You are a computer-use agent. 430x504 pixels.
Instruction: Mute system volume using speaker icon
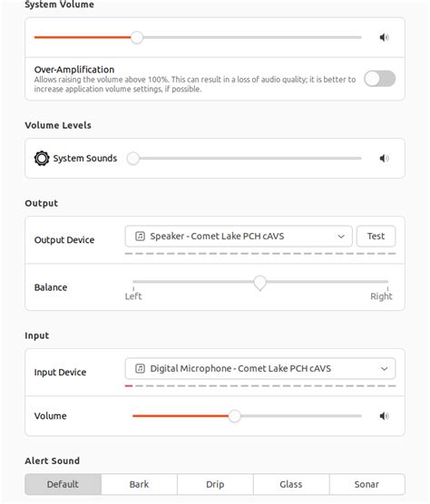click(384, 37)
